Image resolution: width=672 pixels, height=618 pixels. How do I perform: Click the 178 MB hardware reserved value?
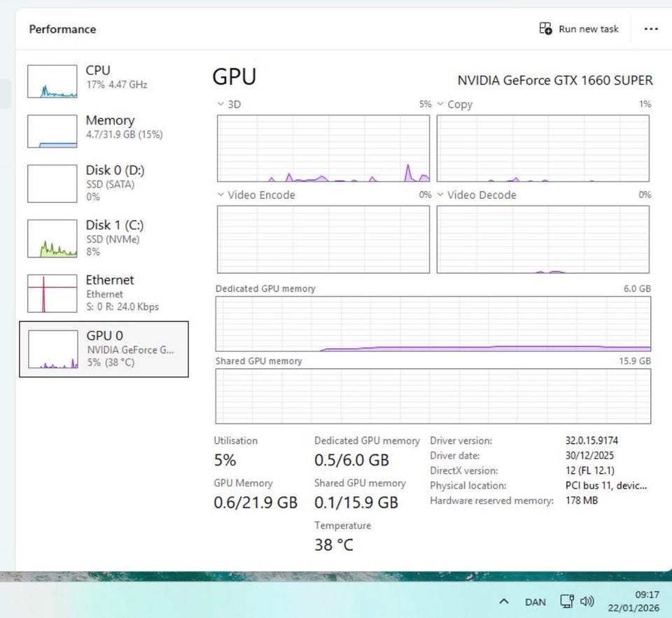tap(581, 500)
